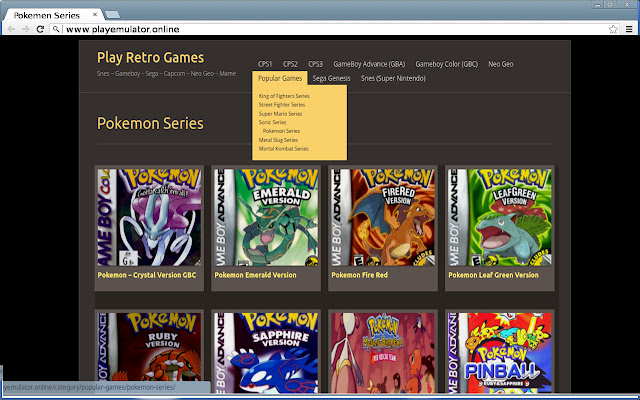640x400 pixels.
Task: Open a new browser tab
Action: point(112,15)
